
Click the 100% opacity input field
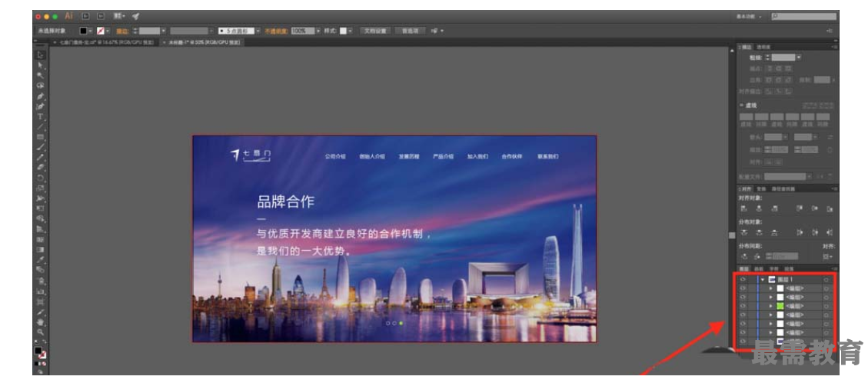pyautogui.click(x=303, y=31)
